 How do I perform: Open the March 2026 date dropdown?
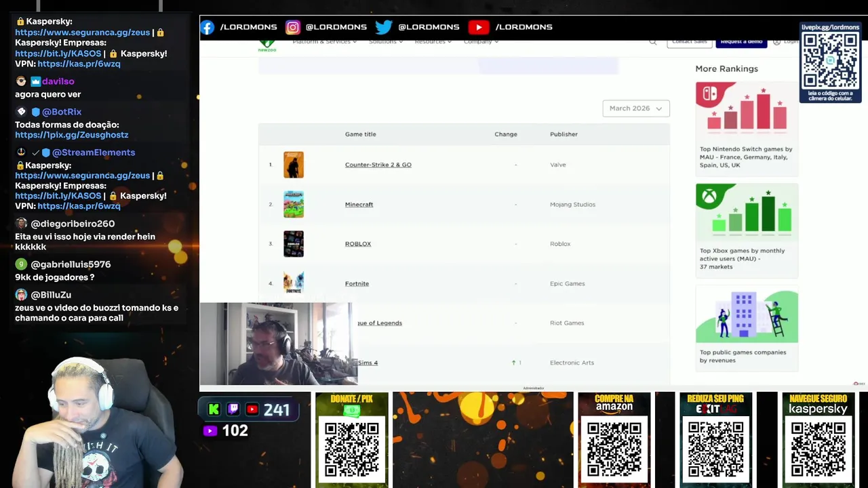point(636,108)
